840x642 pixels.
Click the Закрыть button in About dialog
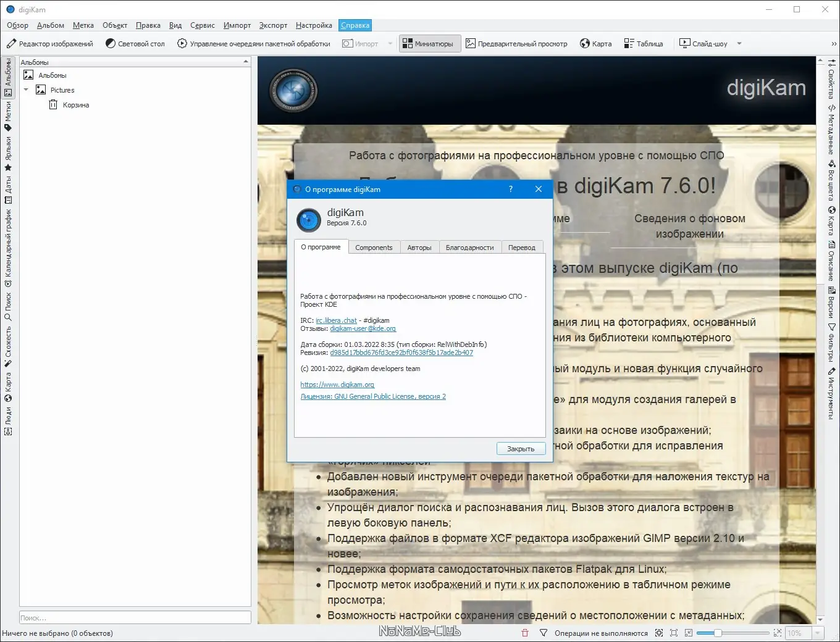(521, 449)
